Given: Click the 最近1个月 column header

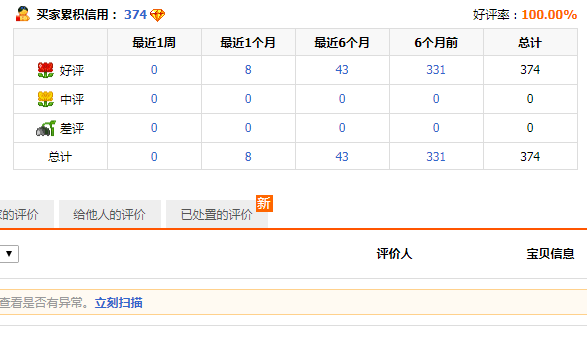Looking at the screenshot, I should click(248, 43).
